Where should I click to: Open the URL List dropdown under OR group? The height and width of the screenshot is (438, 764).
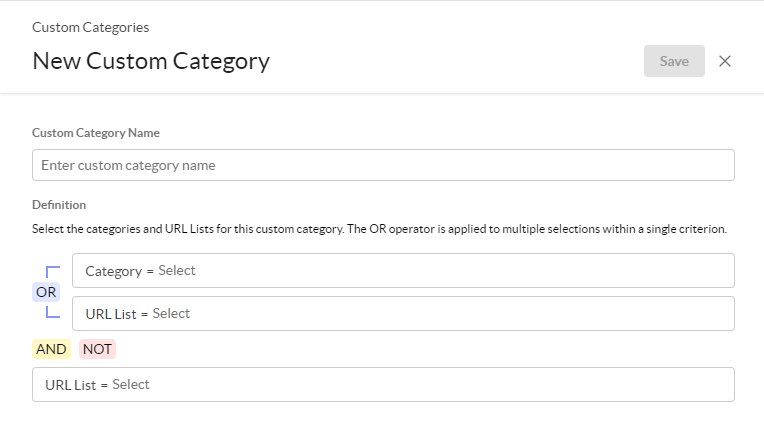click(403, 313)
